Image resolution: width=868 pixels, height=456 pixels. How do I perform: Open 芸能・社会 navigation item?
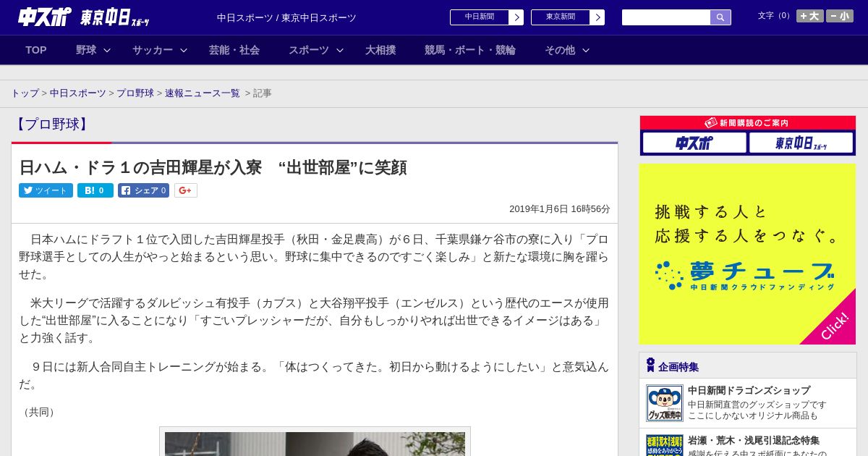click(234, 50)
